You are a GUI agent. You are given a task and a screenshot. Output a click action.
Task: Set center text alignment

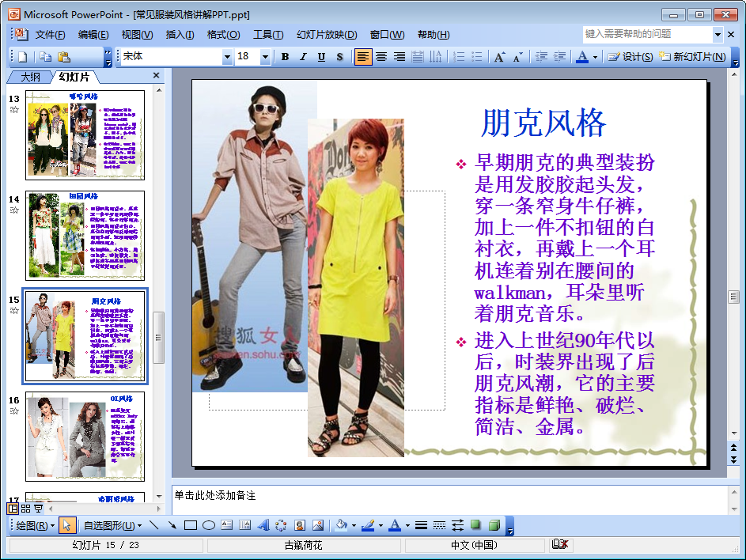pos(381,57)
